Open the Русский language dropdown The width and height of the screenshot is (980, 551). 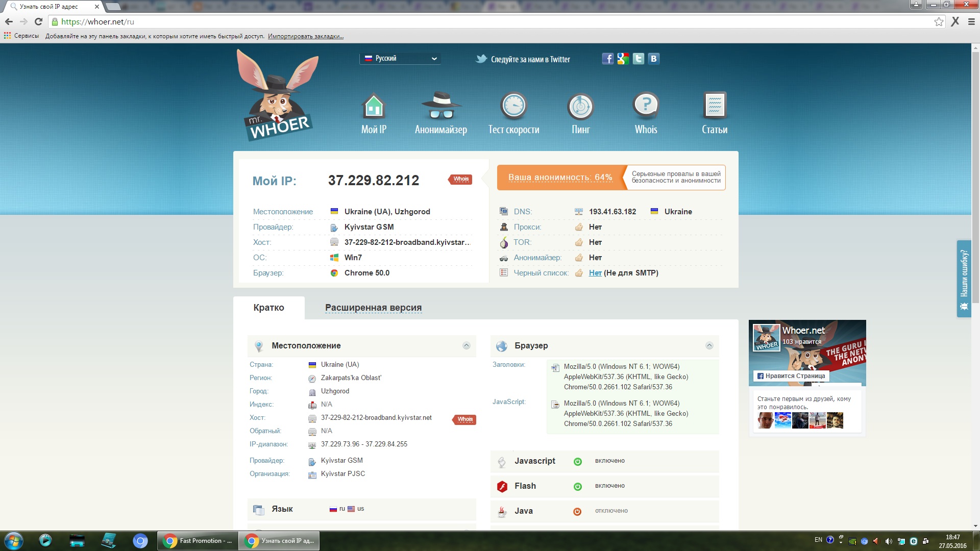(400, 58)
